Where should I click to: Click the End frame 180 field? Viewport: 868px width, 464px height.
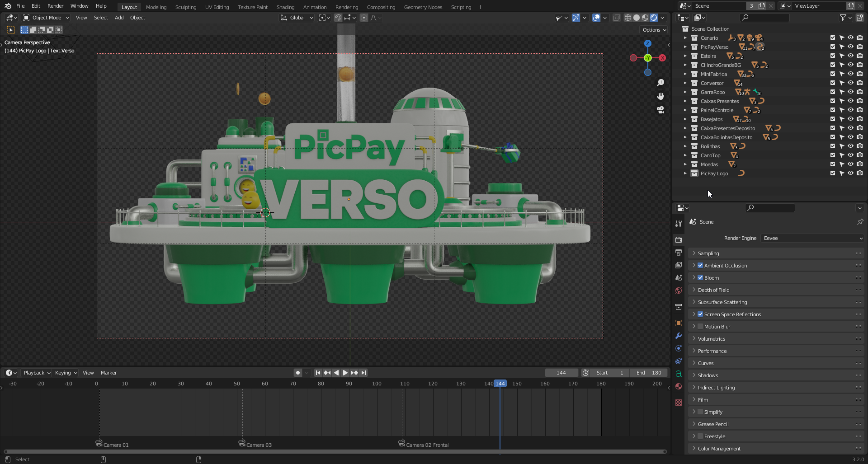coord(648,373)
